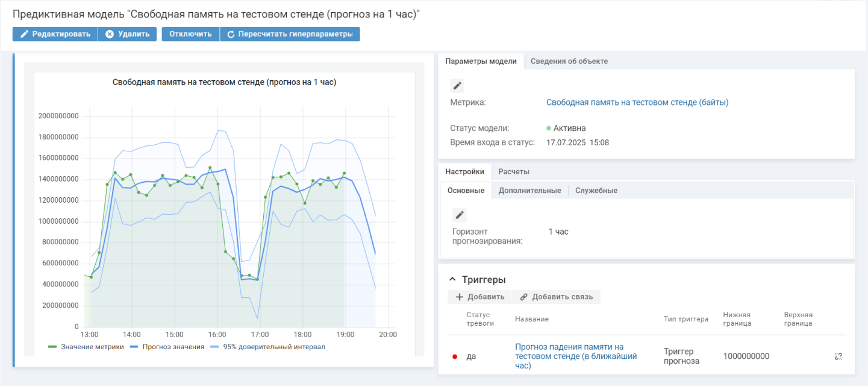Click the refresh icon in Пересчитать гиперпараметры
This screenshot has width=868, height=386.
point(231,34)
